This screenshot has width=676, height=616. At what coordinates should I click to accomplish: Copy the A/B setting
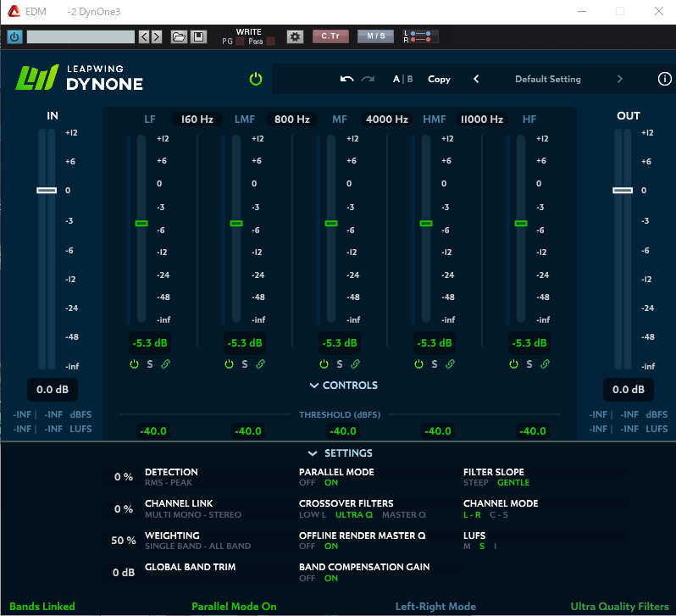[439, 79]
